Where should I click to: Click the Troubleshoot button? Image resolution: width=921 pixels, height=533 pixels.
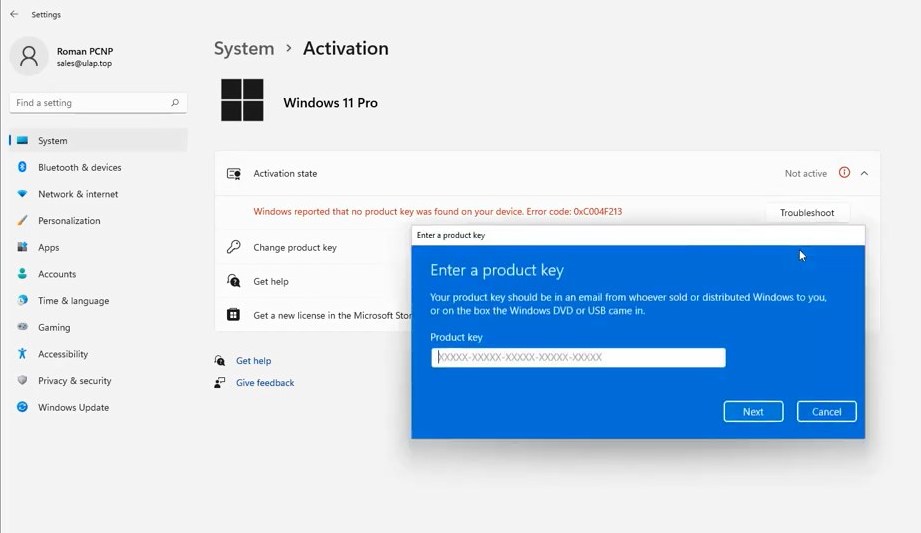point(807,212)
